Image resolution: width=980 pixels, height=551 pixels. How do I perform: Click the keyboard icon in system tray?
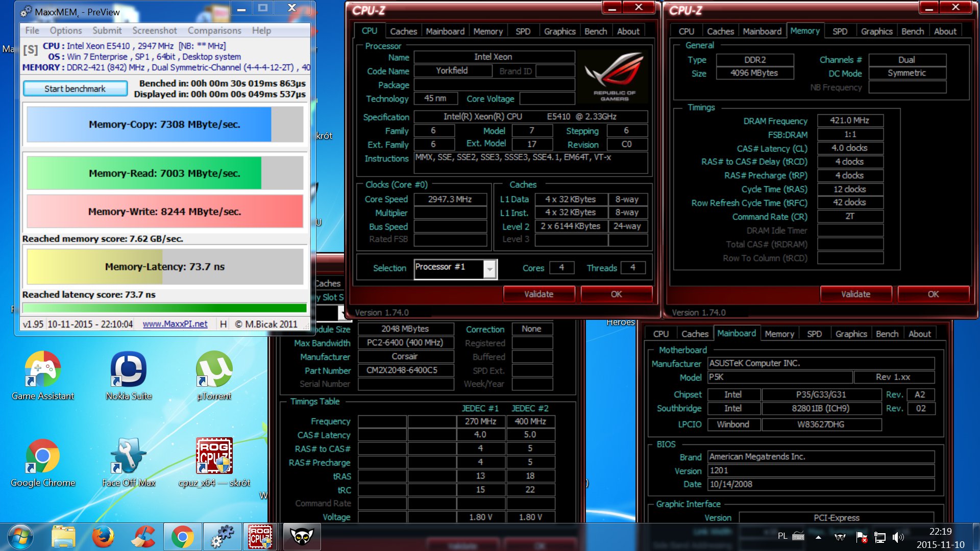click(x=799, y=537)
